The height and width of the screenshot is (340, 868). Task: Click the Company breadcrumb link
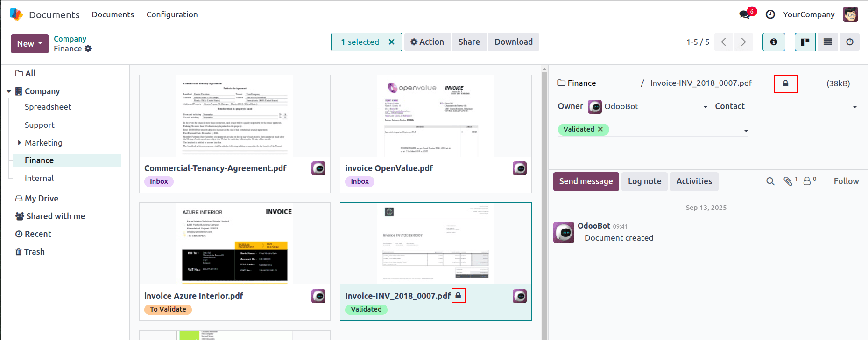(x=70, y=39)
